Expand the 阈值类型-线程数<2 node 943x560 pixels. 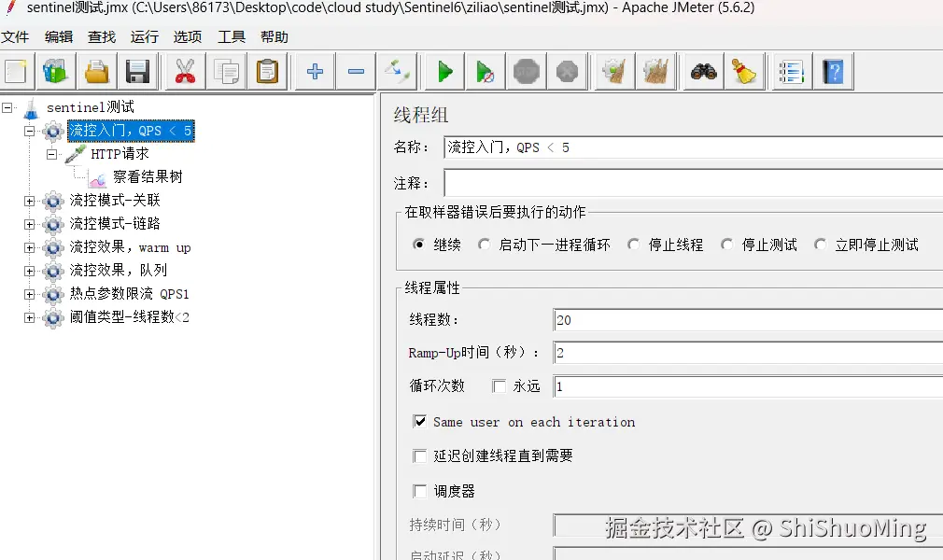(30, 317)
